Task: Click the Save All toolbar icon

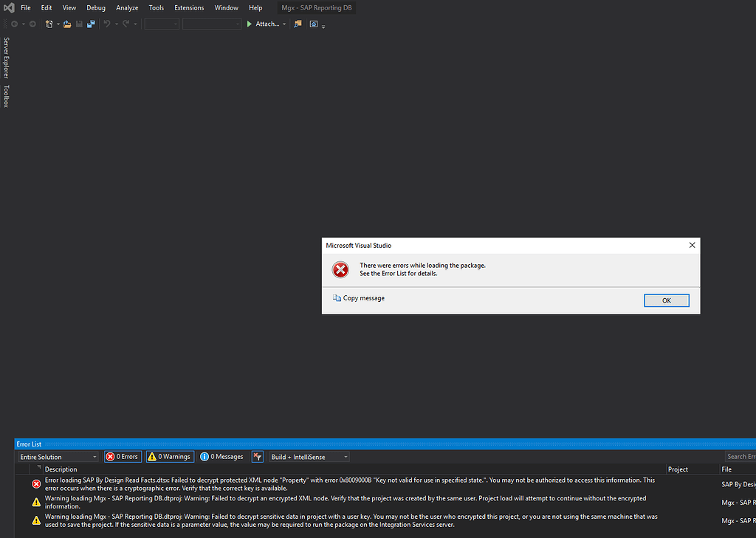Action: (91, 24)
